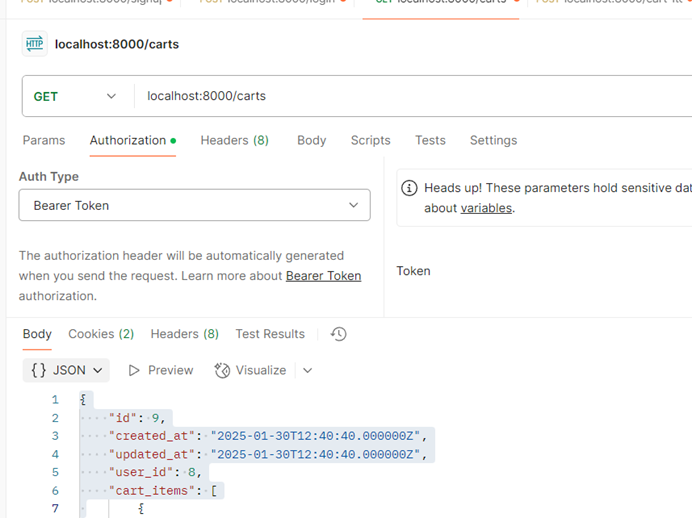The image size is (692, 518).
Task: Click the Auth Type label
Action: 49,176
